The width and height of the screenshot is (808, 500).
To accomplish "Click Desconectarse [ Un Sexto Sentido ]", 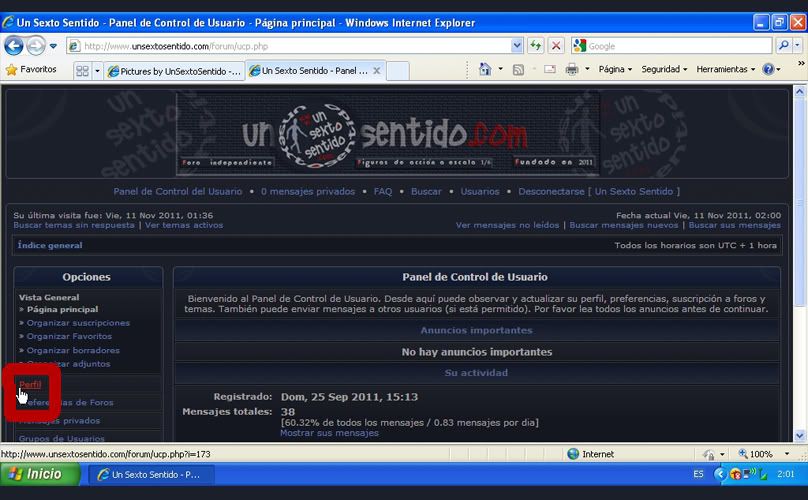I will (599, 191).
